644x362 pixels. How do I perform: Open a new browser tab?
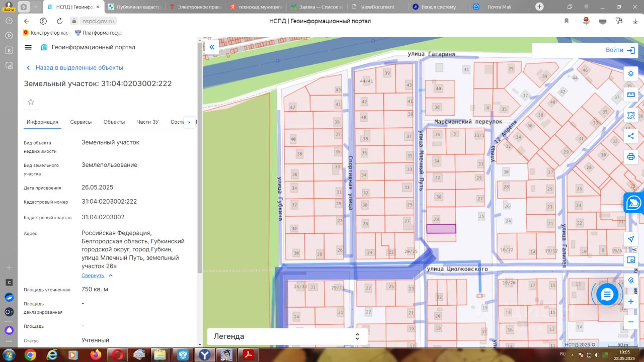coord(539,7)
